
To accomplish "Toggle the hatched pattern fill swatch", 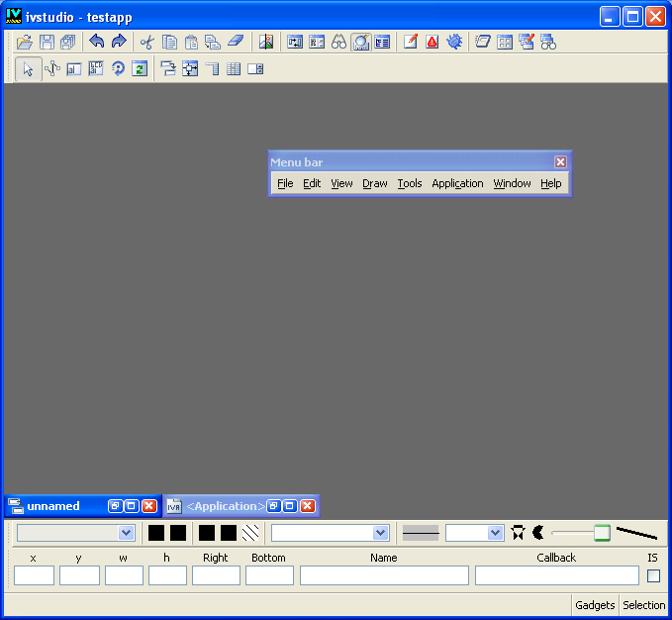I will 251,533.
